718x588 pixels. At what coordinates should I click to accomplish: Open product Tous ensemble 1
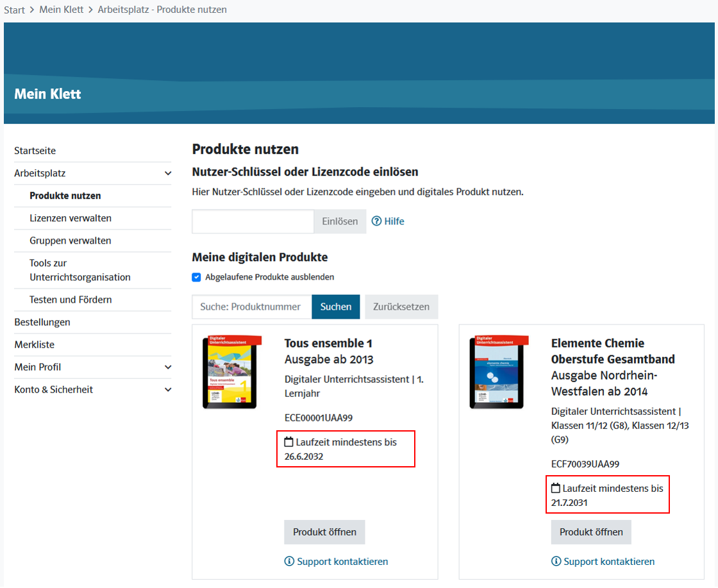coord(324,532)
